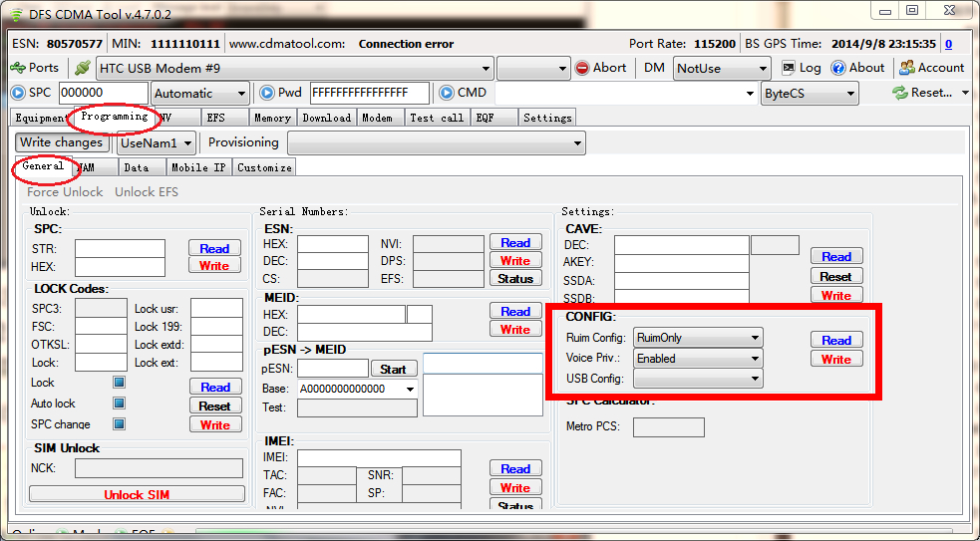Click Read in the CONFIG section
The width and height of the screenshot is (980, 541).
(836, 340)
